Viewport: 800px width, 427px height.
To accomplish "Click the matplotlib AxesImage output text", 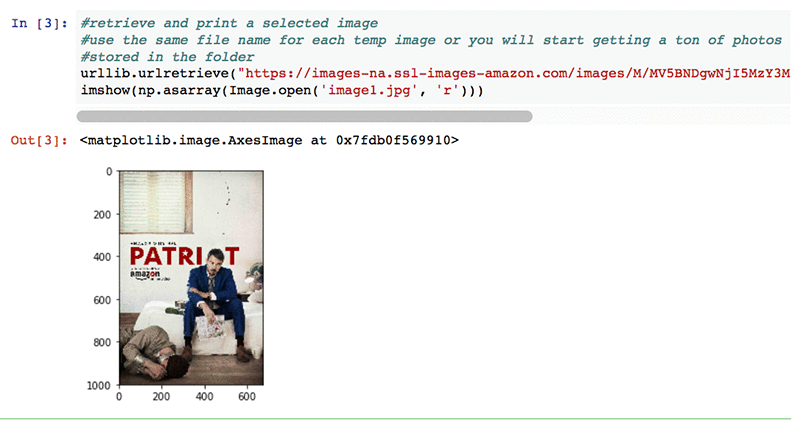I will [x=269, y=140].
